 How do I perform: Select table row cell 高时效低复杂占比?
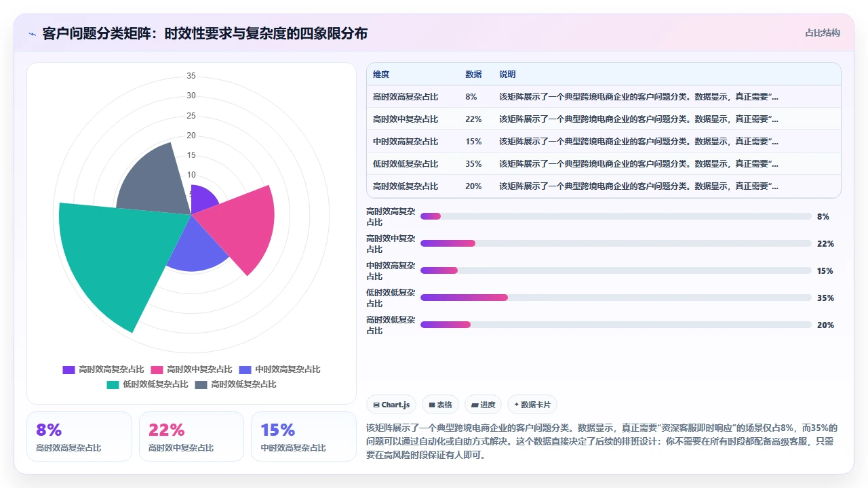406,186
